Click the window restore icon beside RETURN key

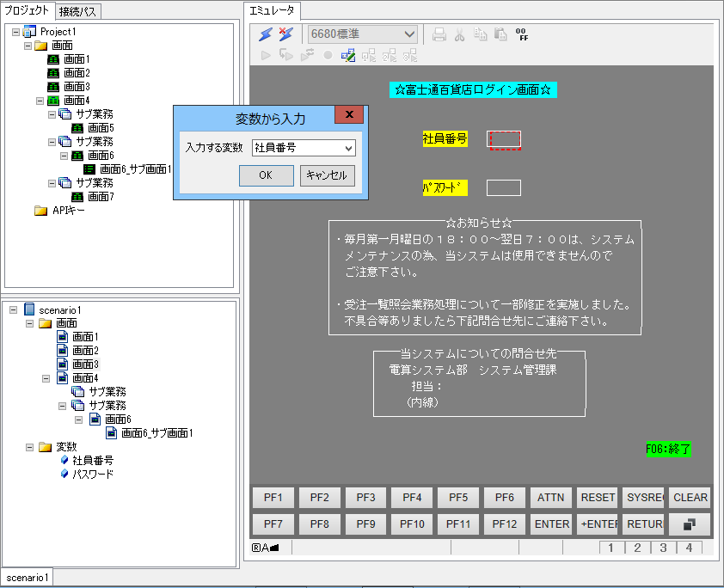(x=689, y=524)
